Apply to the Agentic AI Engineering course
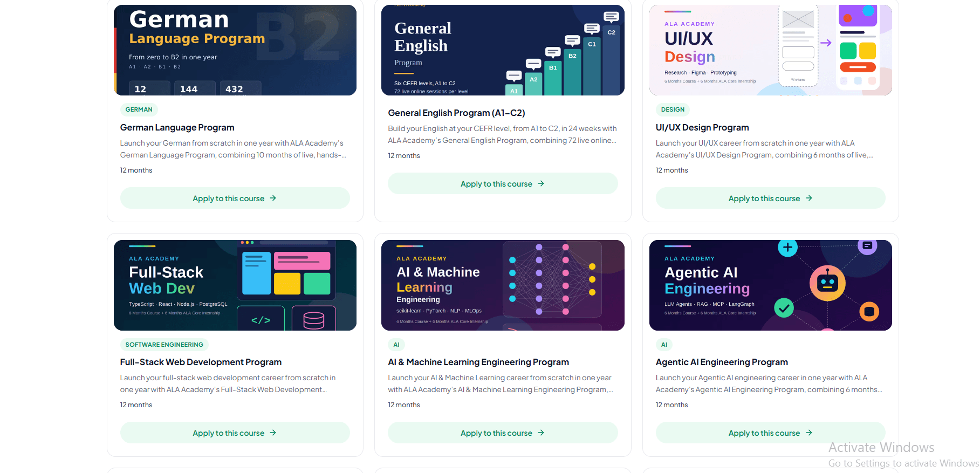Image resolution: width=980 pixels, height=473 pixels. 770,433
